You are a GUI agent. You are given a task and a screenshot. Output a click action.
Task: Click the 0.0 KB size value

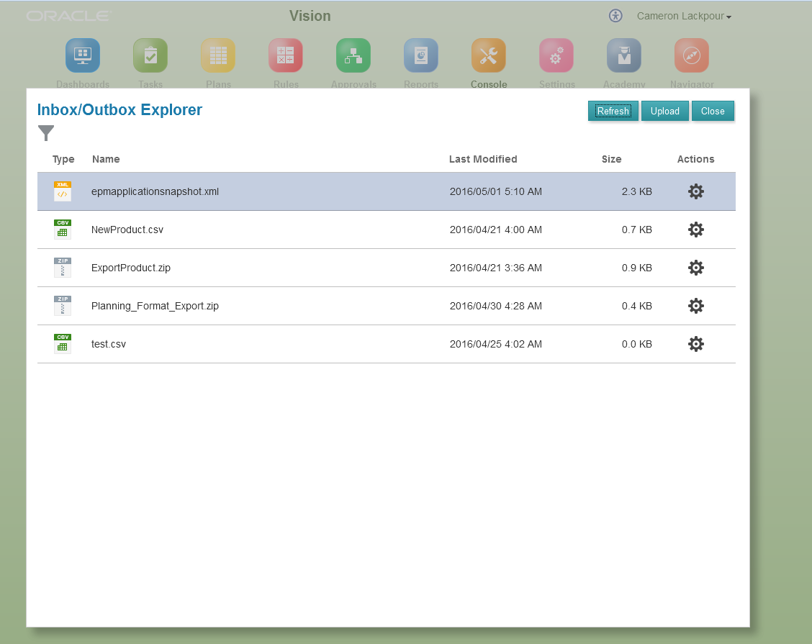click(x=636, y=344)
